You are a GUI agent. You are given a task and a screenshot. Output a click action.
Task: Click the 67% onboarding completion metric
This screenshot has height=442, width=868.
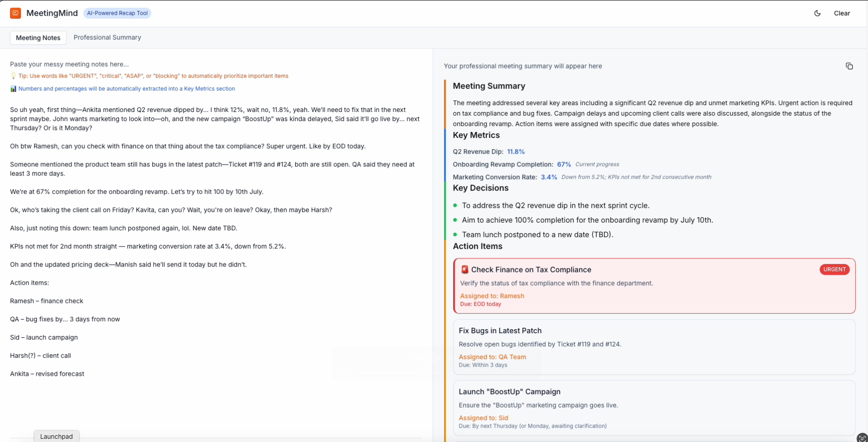click(x=564, y=164)
